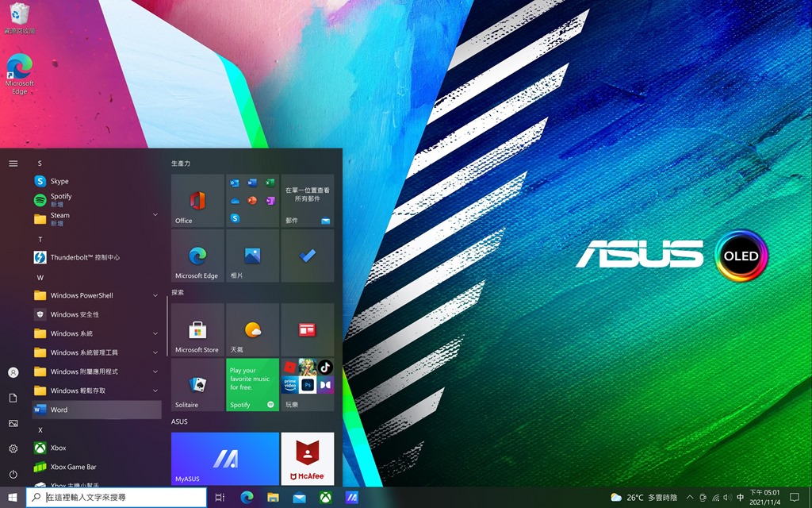Image resolution: width=812 pixels, height=508 pixels.
Task: Open the 天氣 weather tile
Action: click(x=253, y=329)
